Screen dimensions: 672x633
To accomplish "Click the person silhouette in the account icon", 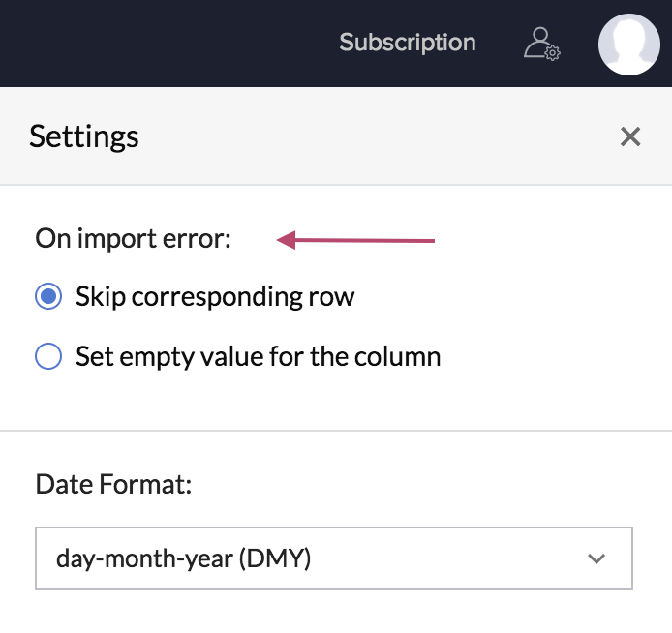I will [x=535, y=40].
